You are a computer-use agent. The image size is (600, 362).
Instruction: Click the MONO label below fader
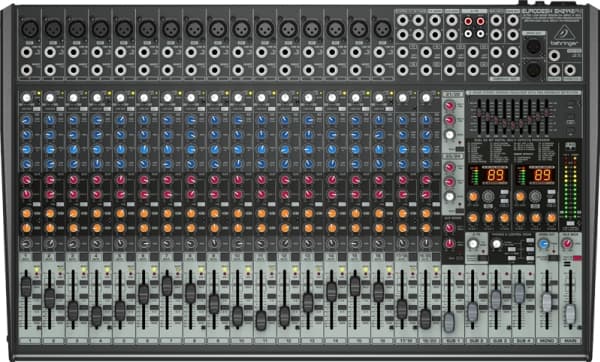[x=547, y=340]
